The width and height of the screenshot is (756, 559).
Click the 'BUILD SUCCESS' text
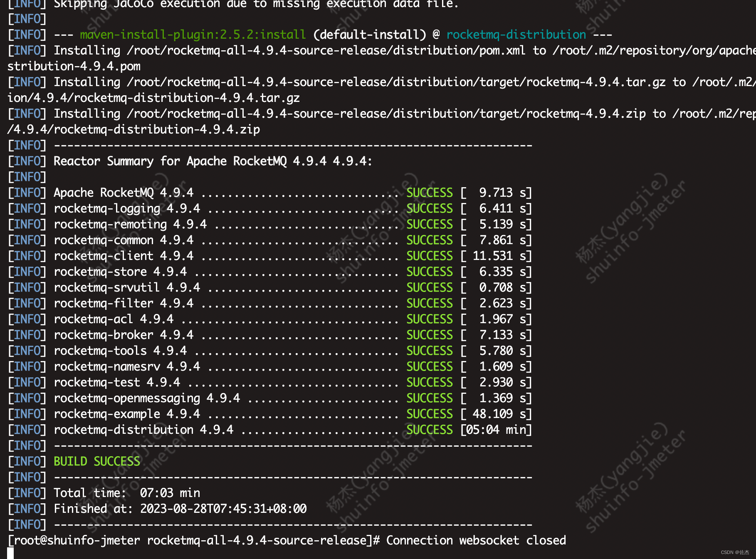point(97,461)
